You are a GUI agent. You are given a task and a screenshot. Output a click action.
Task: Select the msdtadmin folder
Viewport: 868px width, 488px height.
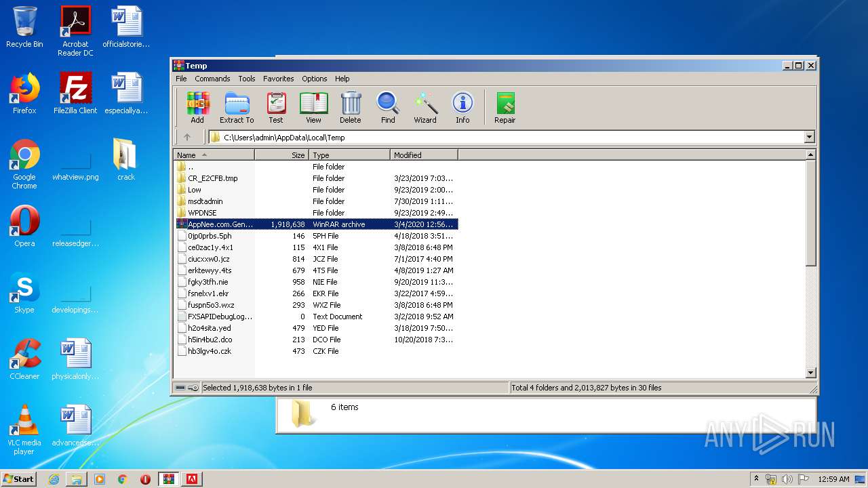click(316, 201)
